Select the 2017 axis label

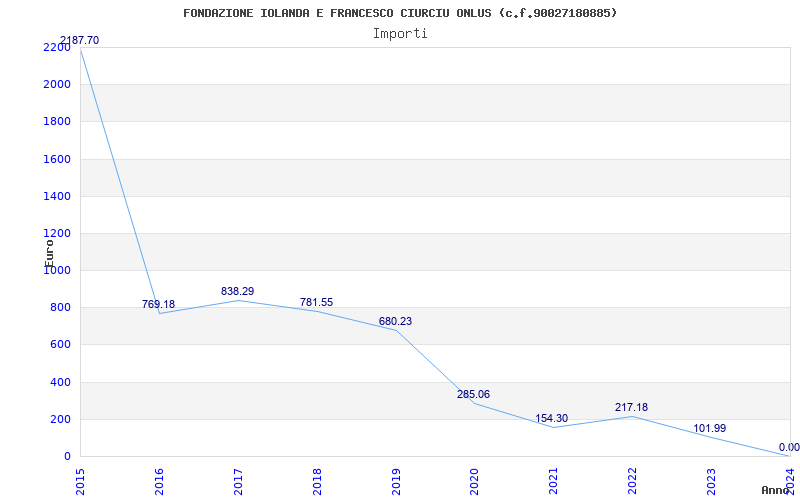coord(238,482)
